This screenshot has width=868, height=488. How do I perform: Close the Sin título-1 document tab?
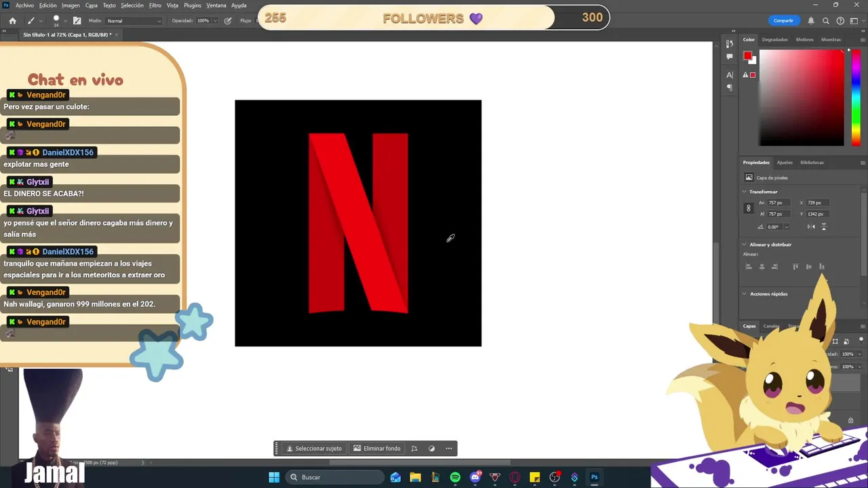pos(117,35)
